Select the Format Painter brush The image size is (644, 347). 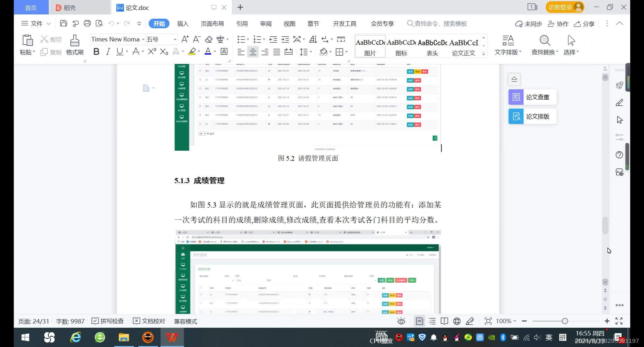pyautogui.click(x=75, y=41)
